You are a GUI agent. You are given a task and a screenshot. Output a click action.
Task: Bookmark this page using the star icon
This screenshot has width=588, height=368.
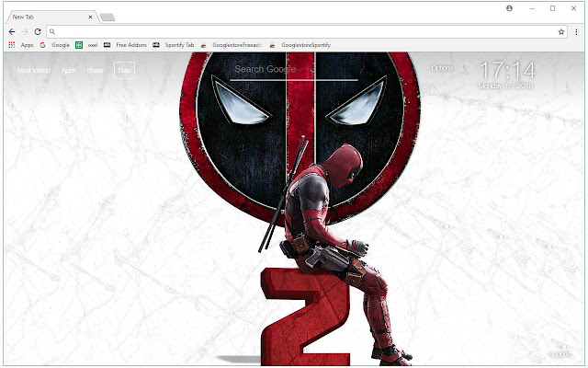tap(561, 32)
